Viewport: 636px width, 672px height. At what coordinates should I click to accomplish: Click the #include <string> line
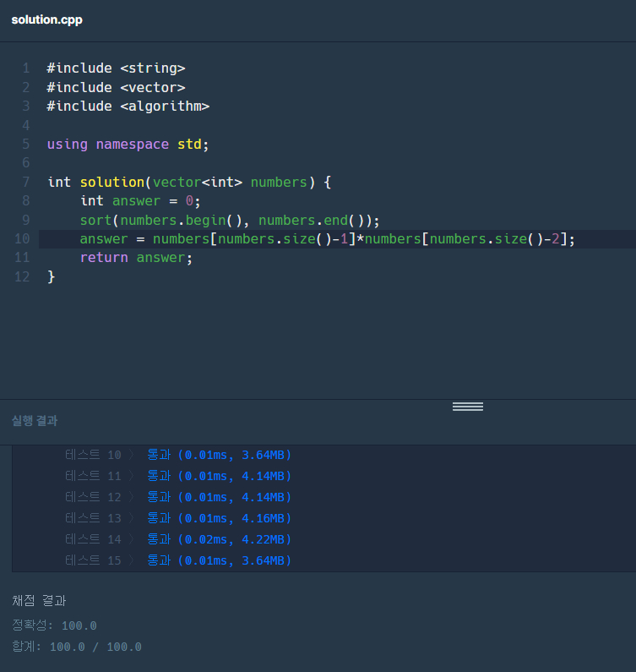pyautogui.click(x=116, y=68)
